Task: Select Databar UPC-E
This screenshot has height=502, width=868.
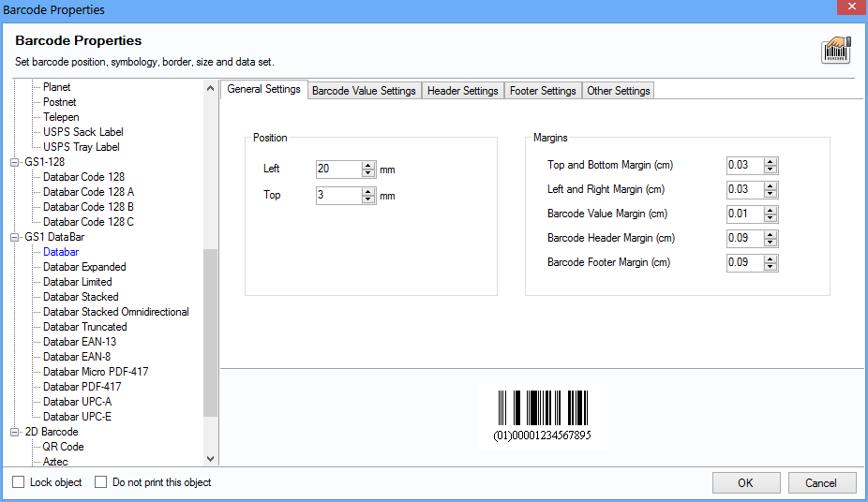Action: tap(78, 417)
